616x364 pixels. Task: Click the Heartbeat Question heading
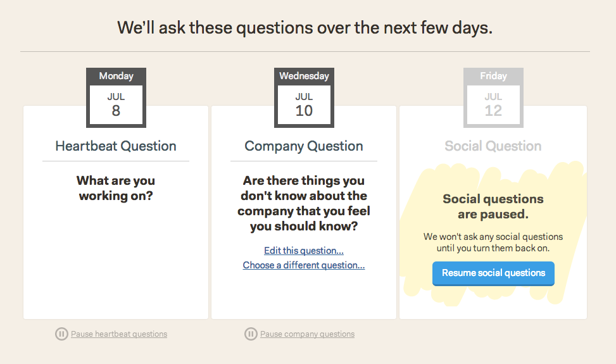(x=116, y=146)
